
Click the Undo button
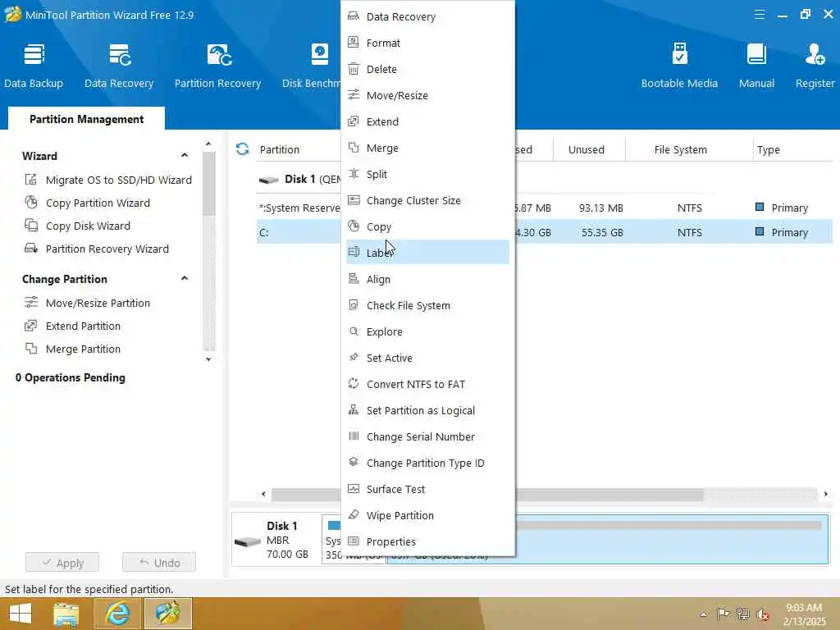(159, 563)
